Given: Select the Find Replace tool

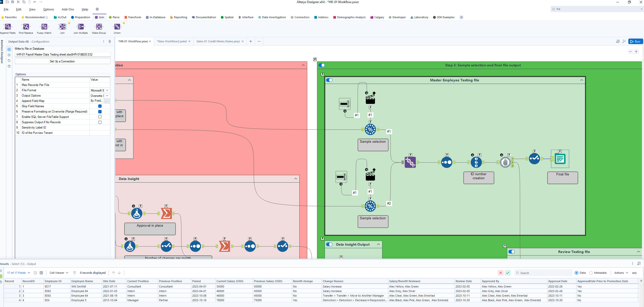Looking at the screenshot, I should point(26,26).
